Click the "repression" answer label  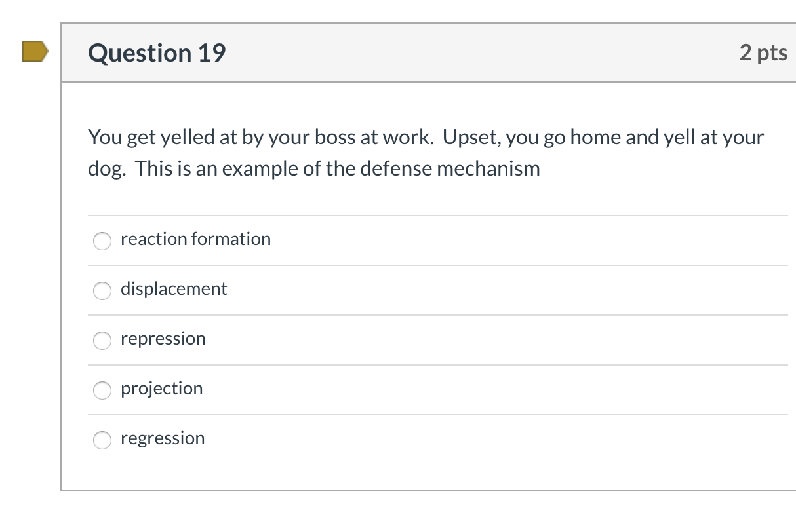tap(163, 339)
